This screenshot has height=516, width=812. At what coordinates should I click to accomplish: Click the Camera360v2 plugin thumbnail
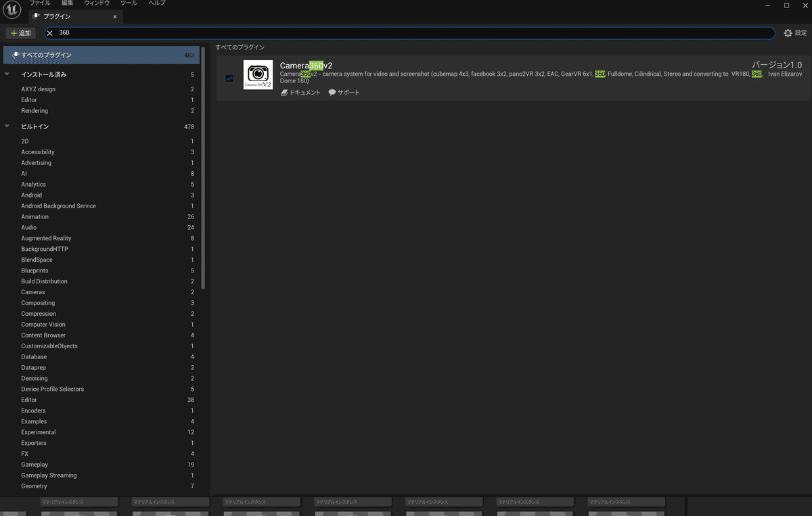click(x=258, y=75)
